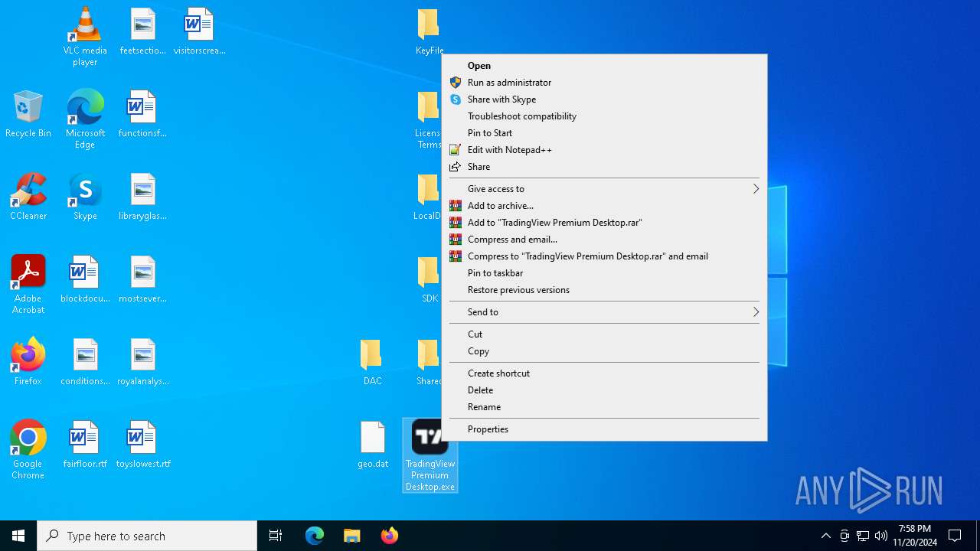Launch Edge from the taskbar
The image size is (980, 551).
point(315,536)
